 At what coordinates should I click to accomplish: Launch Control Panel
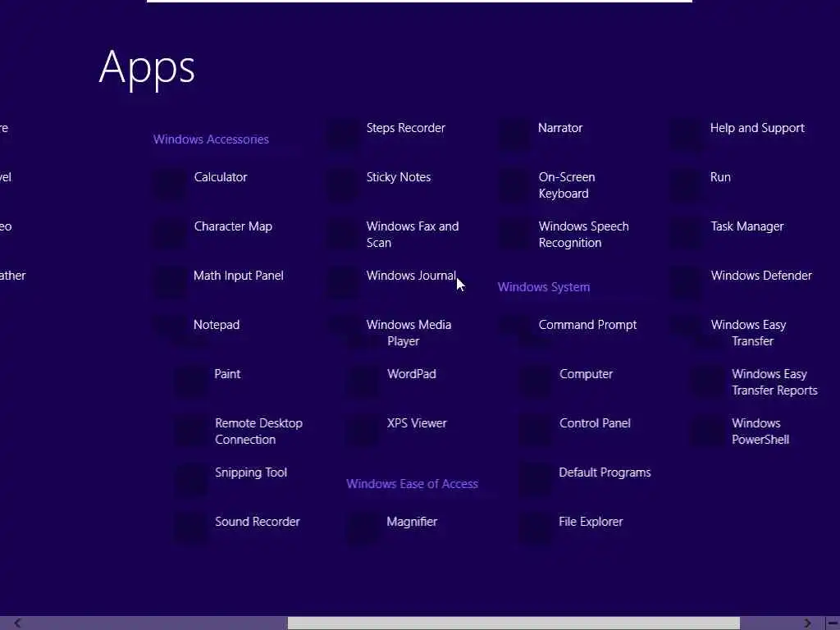point(595,423)
